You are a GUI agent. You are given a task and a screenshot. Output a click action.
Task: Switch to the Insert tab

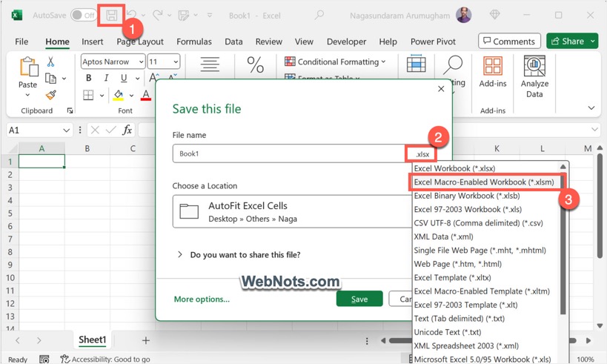(92, 42)
